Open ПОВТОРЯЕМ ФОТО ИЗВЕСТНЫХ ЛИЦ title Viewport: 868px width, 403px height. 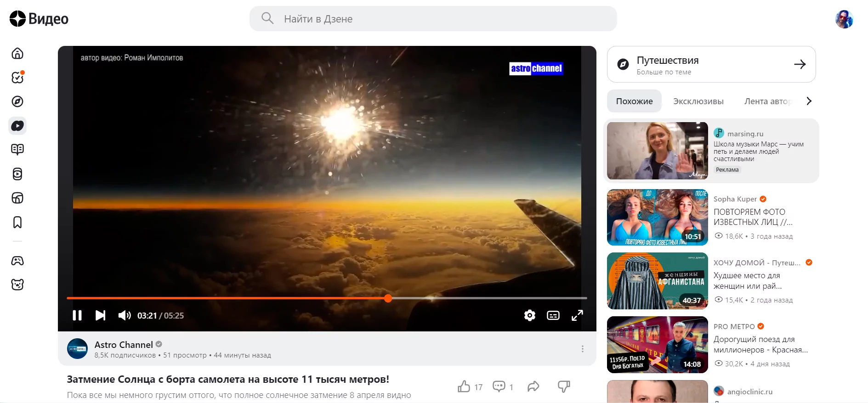coord(753,217)
